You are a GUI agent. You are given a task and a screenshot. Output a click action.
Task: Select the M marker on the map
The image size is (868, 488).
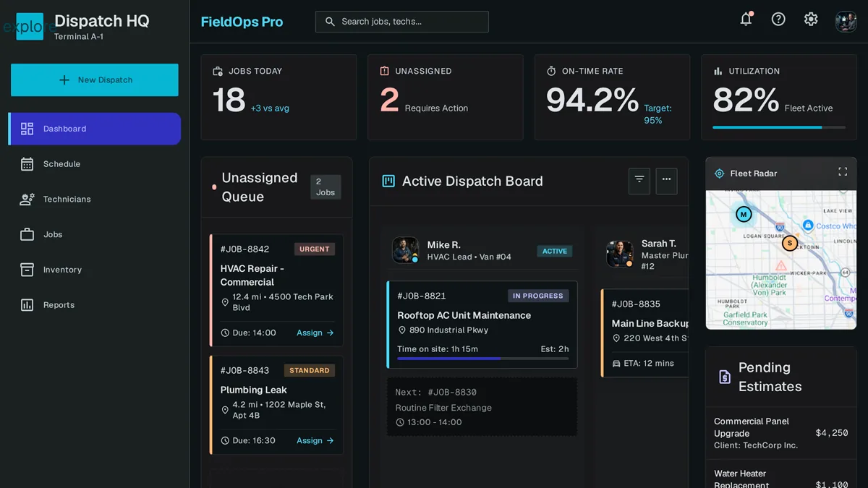pos(744,214)
